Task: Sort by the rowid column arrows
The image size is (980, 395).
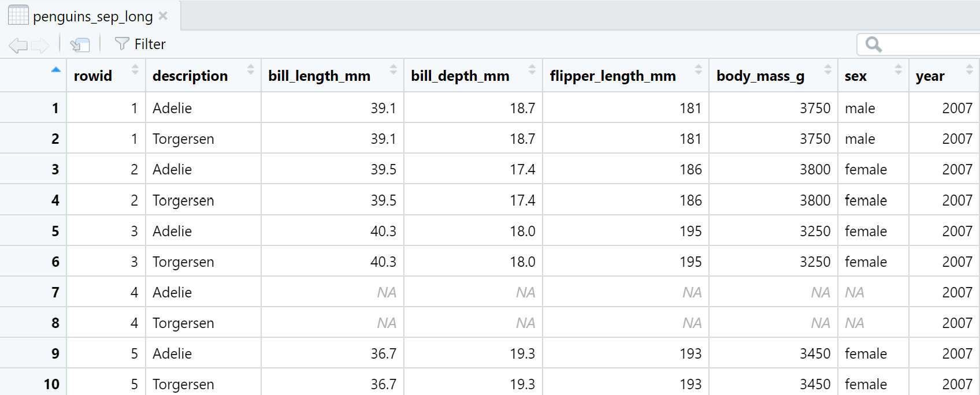Action: 135,70
